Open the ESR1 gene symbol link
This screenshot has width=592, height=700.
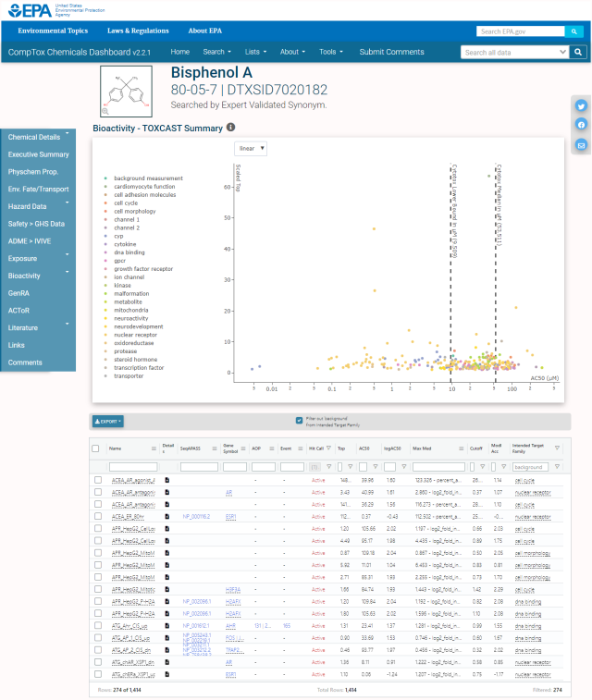pyautogui.click(x=231, y=517)
